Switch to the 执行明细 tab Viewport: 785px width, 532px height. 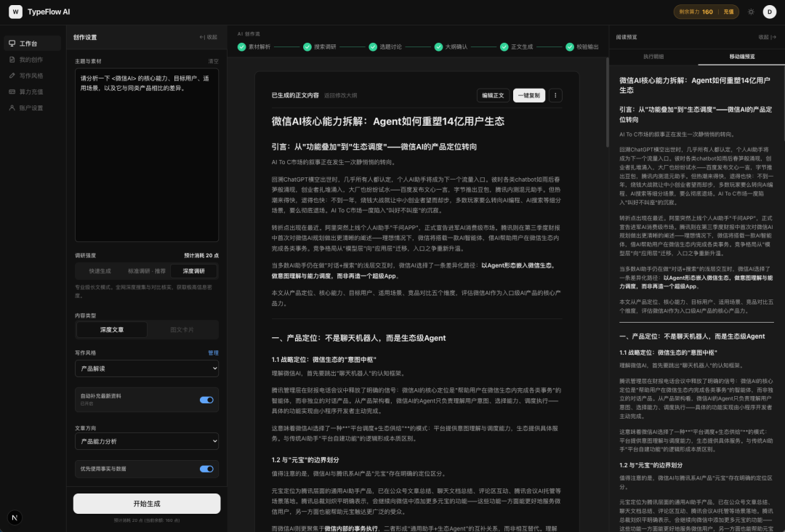[653, 57]
